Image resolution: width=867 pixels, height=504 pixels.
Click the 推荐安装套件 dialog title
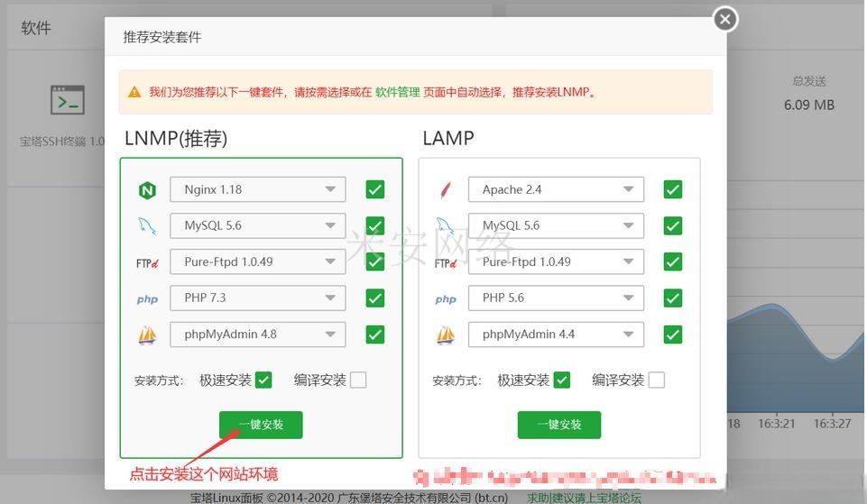pos(162,37)
